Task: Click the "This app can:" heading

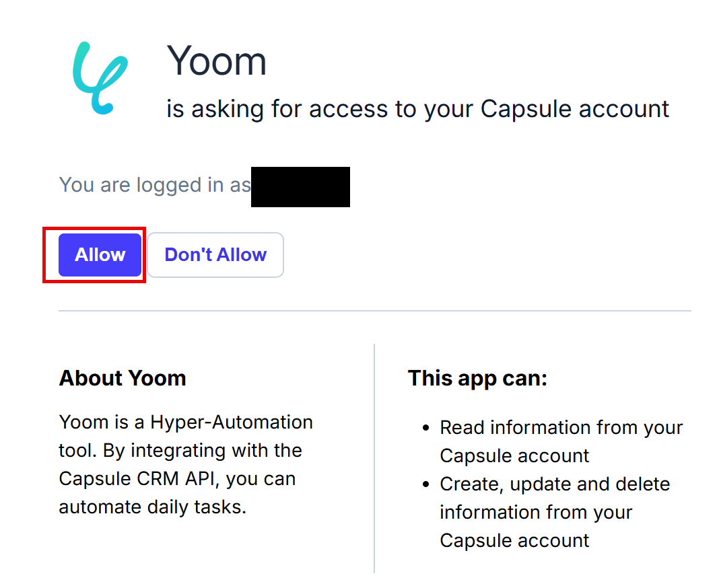Action: pyautogui.click(x=477, y=378)
